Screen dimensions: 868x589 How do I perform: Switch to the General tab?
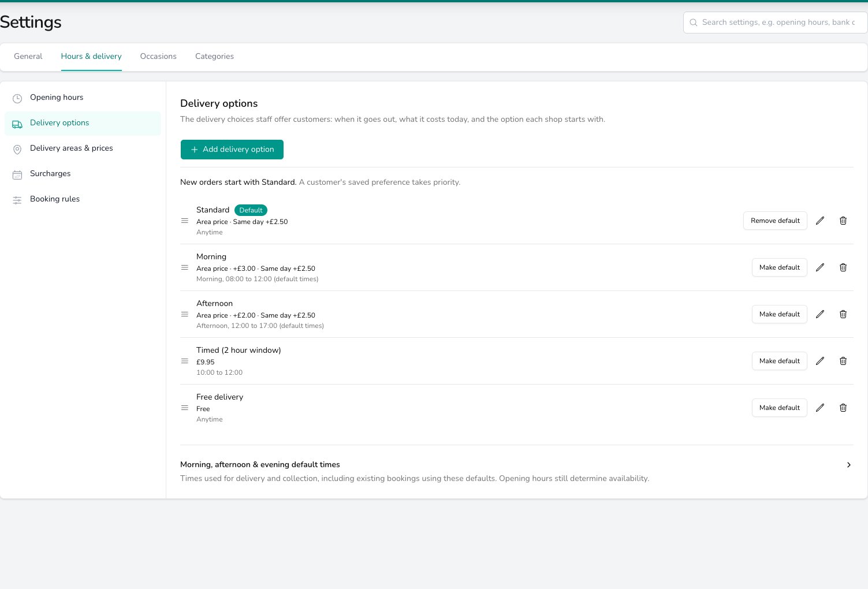pos(28,56)
